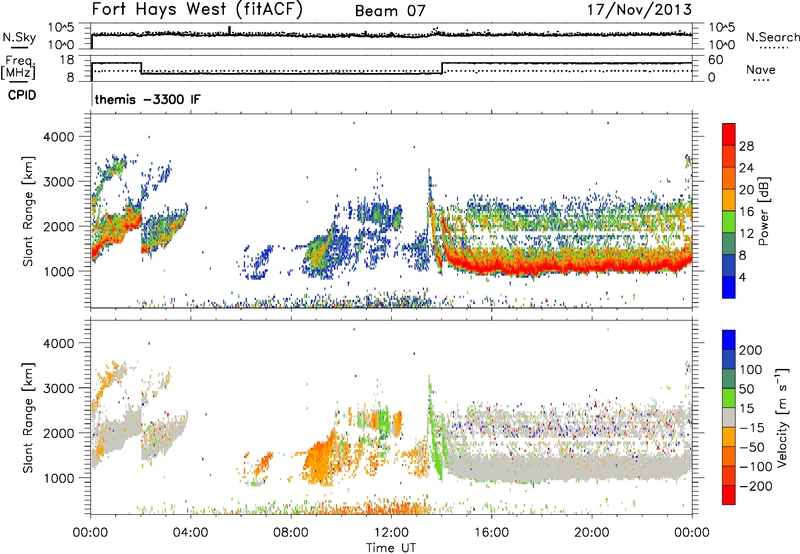Click the frequency step at 14:00 UT
This screenshot has height=554, width=800.
(442, 68)
